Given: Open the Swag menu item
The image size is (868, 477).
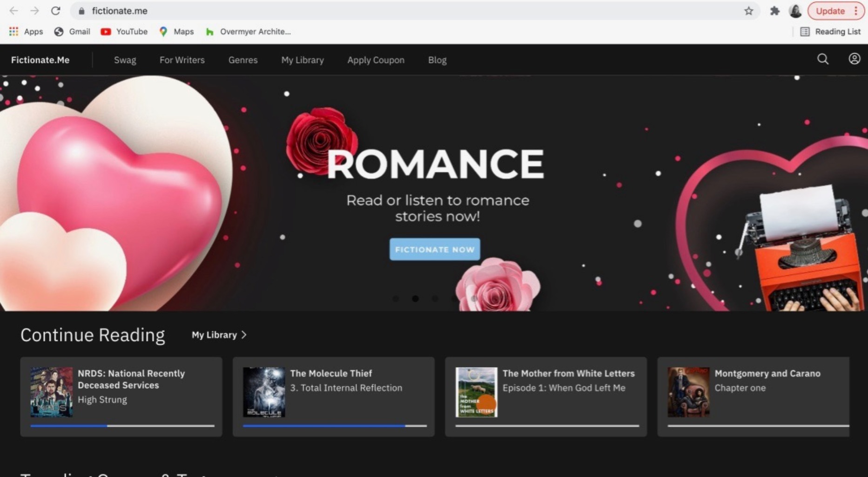Looking at the screenshot, I should tap(125, 60).
